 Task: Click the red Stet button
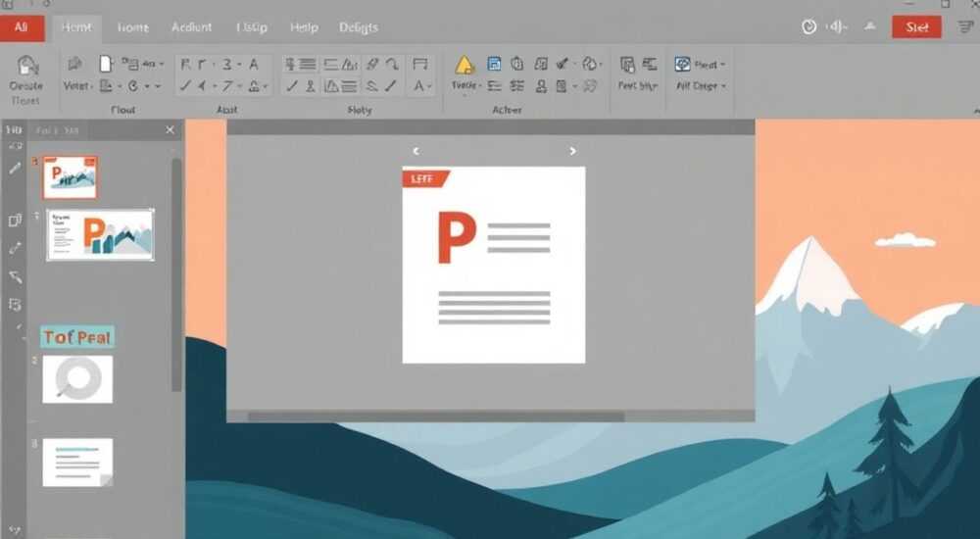(x=916, y=26)
